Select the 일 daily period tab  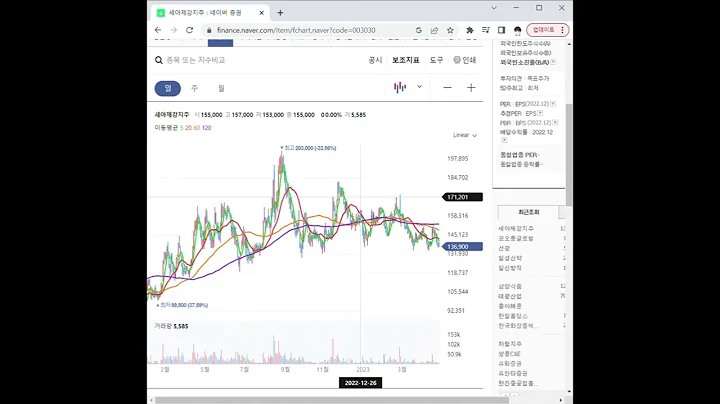pos(168,88)
